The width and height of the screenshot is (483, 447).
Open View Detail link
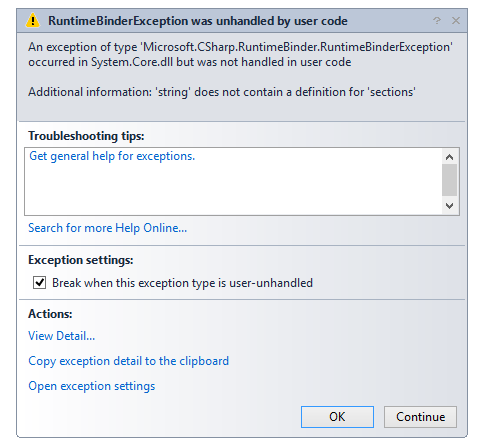(61, 336)
